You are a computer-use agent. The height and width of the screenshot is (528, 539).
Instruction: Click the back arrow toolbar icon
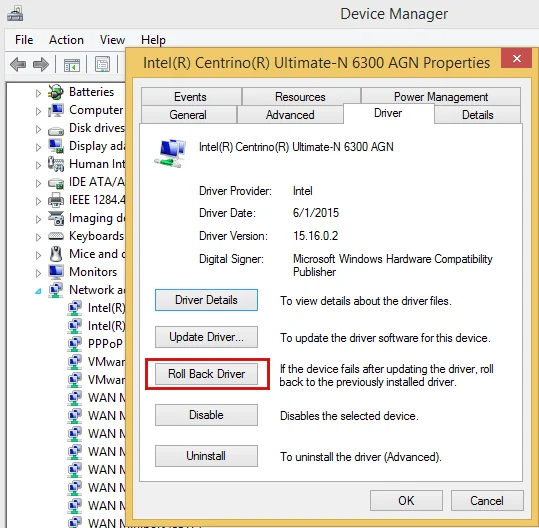pyautogui.click(x=18, y=64)
